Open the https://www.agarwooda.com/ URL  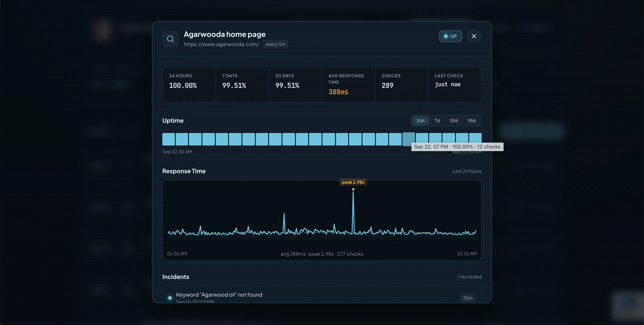(221, 44)
